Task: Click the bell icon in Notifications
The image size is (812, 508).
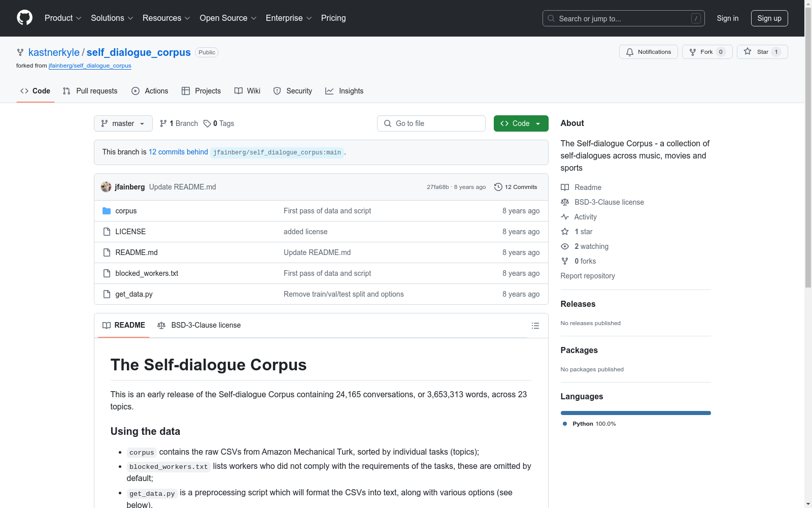Action: (x=630, y=52)
